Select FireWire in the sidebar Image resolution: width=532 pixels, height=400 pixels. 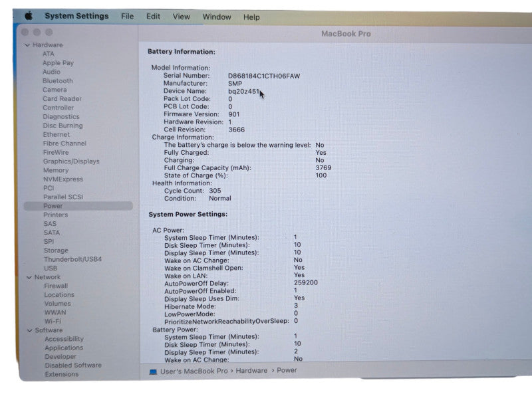pos(56,152)
